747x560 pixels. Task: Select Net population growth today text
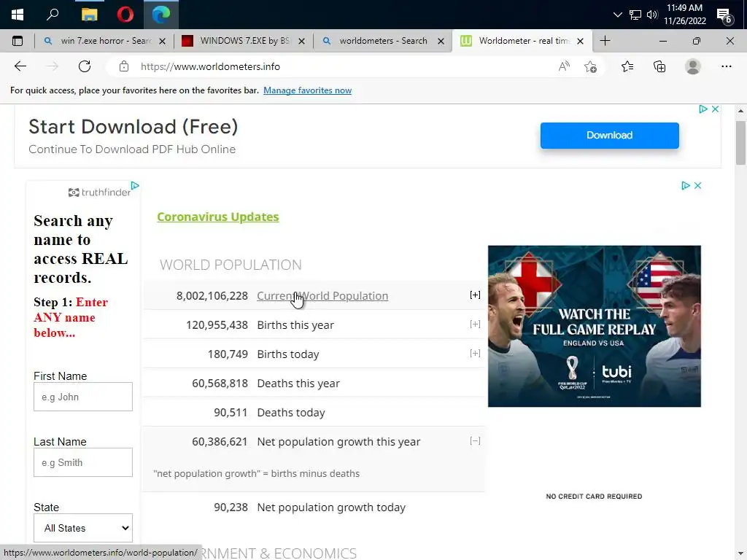(x=331, y=507)
